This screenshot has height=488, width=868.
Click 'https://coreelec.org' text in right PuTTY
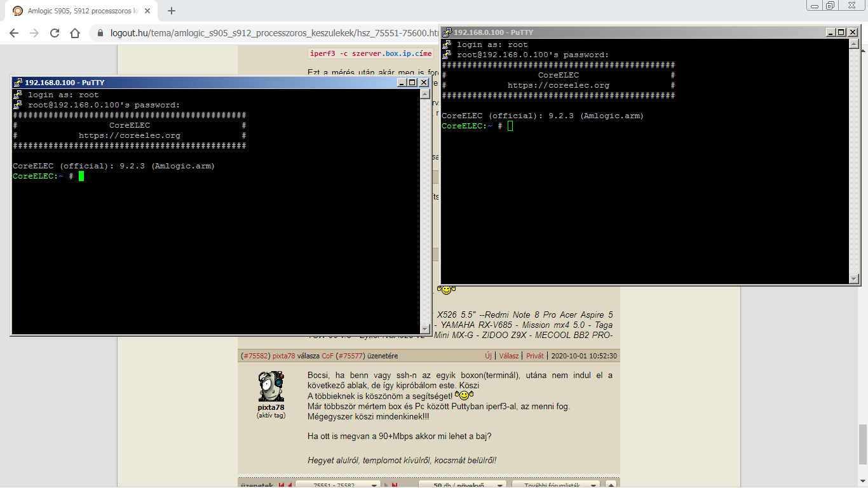click(x=559, y=85)
